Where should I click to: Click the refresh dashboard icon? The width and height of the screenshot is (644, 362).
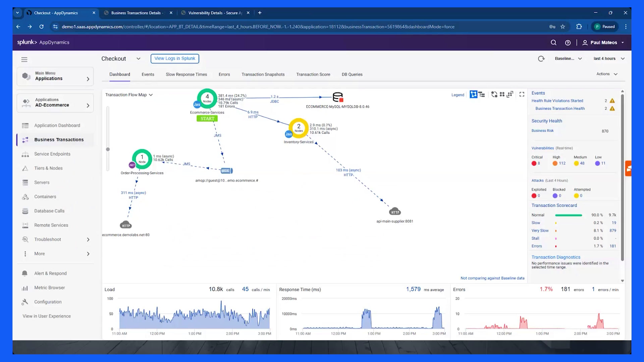[x=541, y=59]
